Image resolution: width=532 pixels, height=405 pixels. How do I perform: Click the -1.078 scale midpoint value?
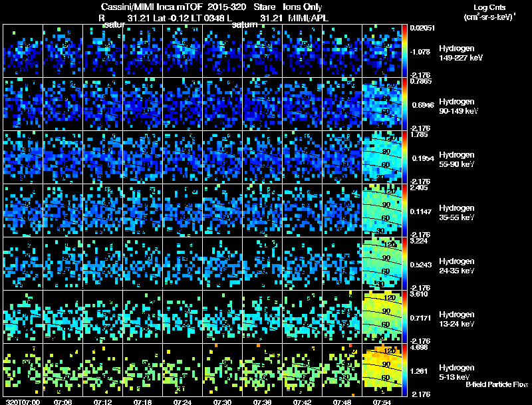coord(420,52)
